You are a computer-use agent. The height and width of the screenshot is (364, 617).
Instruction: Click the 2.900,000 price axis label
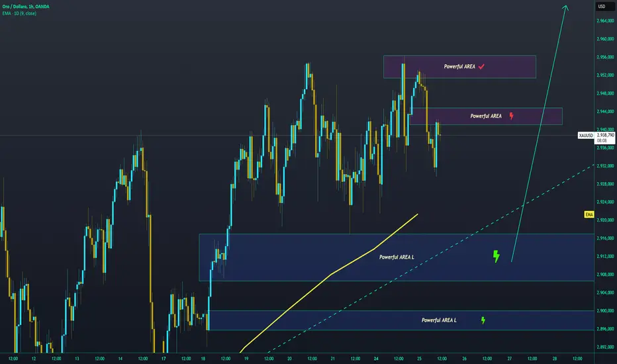605,311
